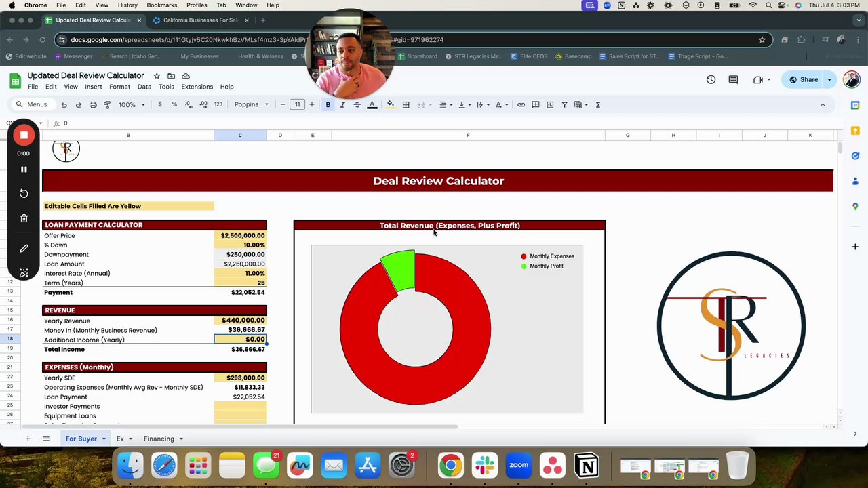Open the comments history icon
Image resolution: width=868 pixels, height=488 pixels.
(733, 79)
